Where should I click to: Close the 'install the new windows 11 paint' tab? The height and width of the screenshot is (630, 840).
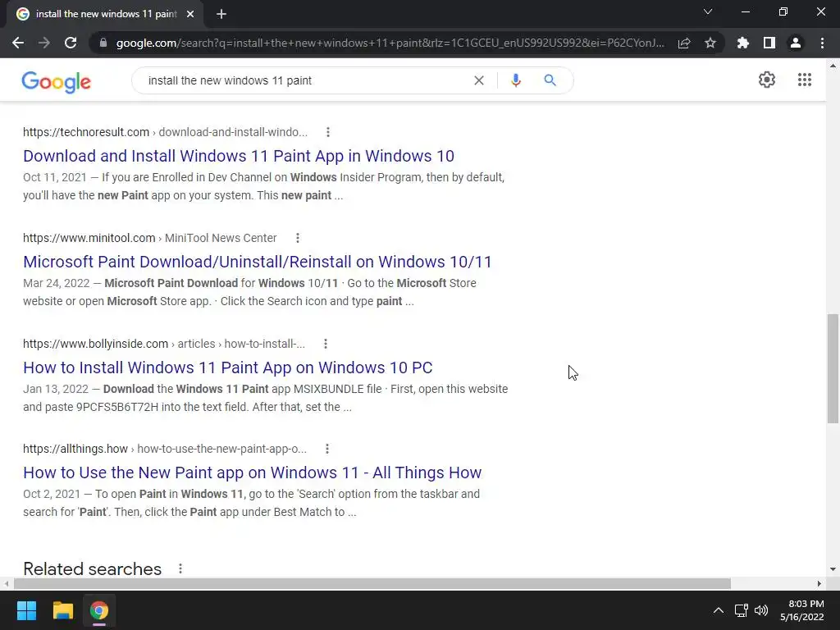[190, 14]
